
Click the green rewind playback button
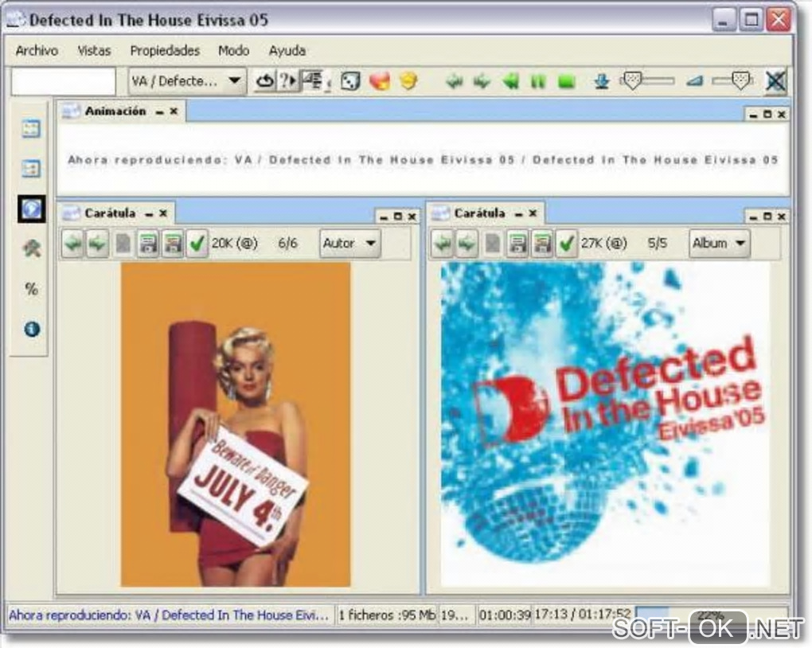pyautogui.click(x=510, y=81)
